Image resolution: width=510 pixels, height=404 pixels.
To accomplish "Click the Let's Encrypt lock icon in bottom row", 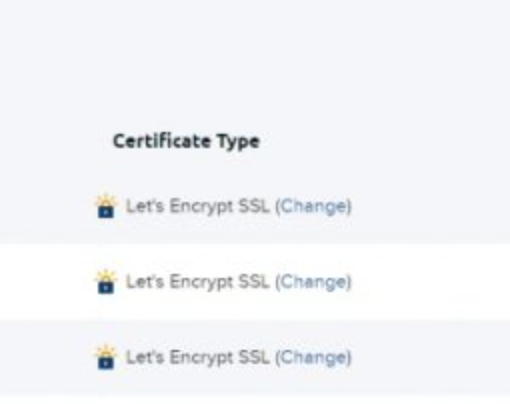I will [106, 357].
